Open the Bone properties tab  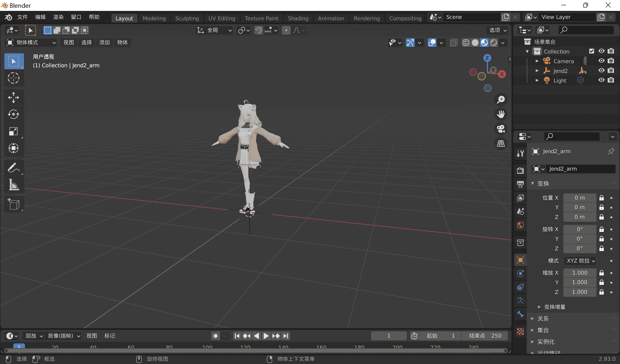[520, 314]
